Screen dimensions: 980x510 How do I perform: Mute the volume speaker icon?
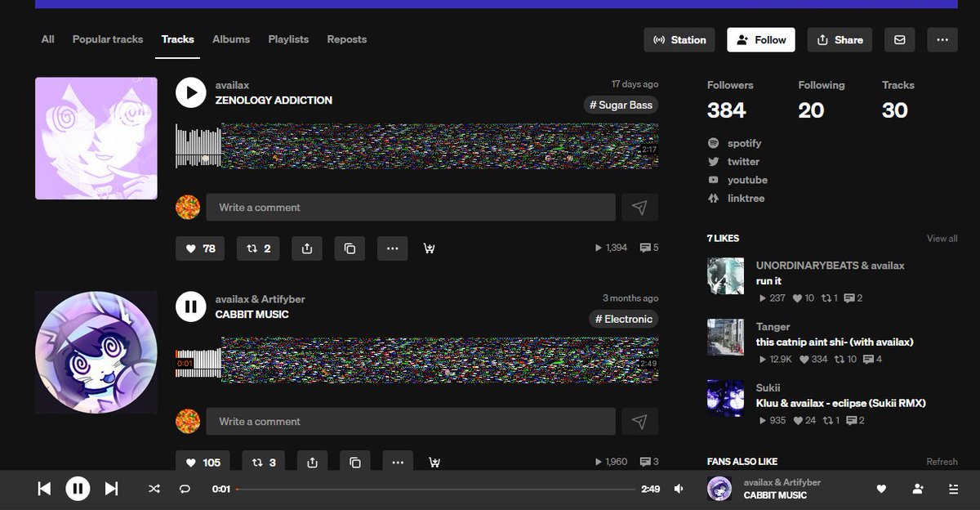point(679,489)
